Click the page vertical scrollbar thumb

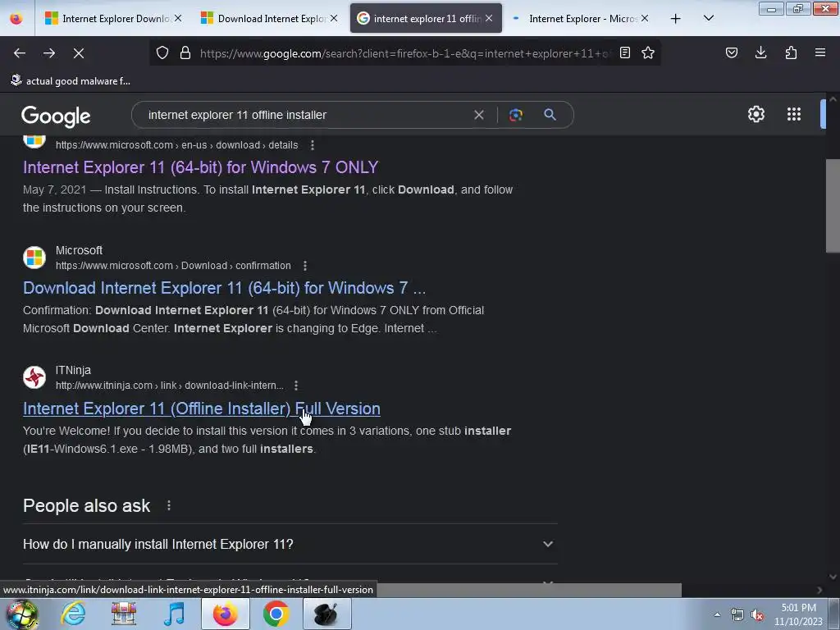[833, 206]
